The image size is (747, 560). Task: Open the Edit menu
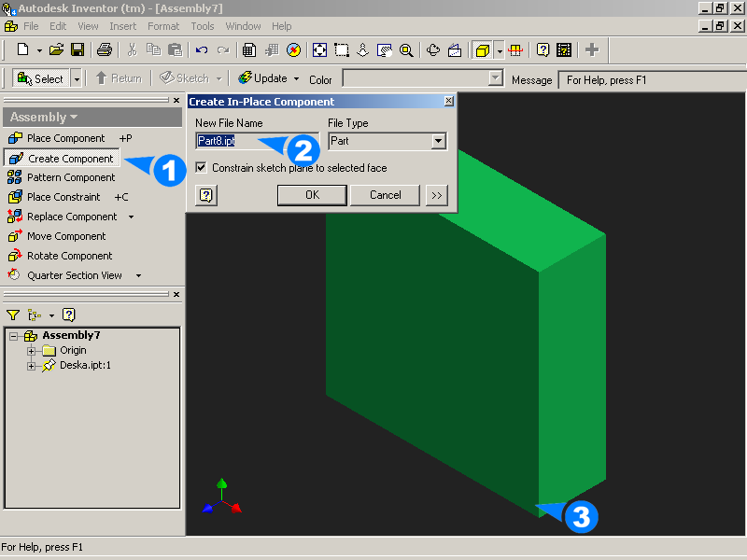pos(58,26)
